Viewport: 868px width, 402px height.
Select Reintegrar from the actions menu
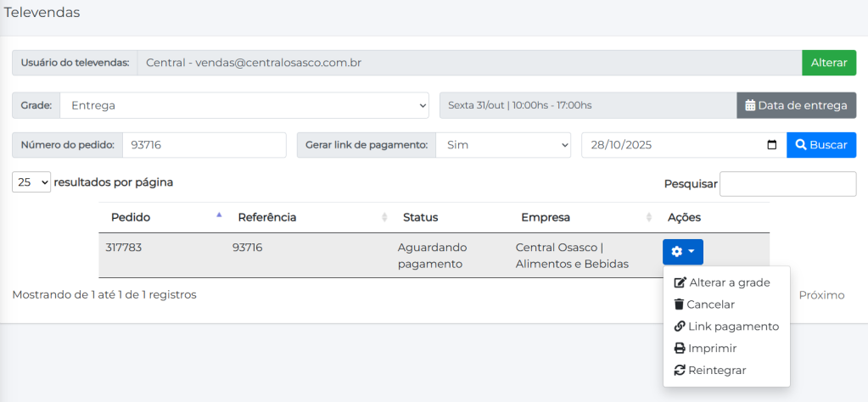(717, 371)
